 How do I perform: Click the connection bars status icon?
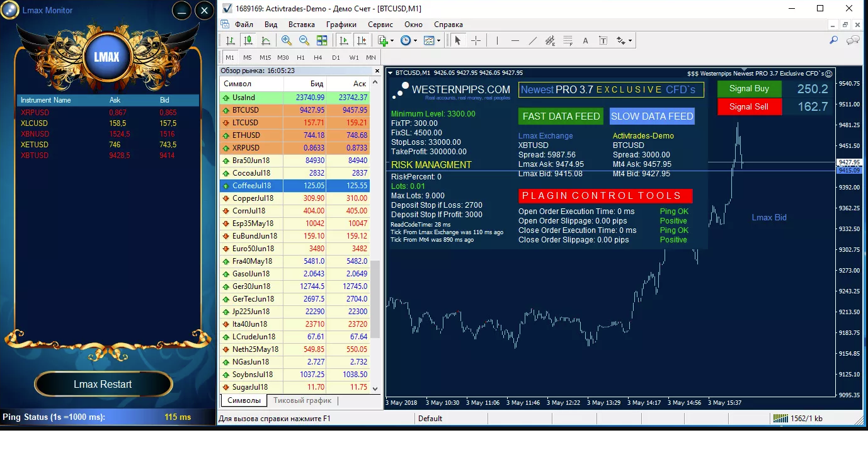point(780,419)
